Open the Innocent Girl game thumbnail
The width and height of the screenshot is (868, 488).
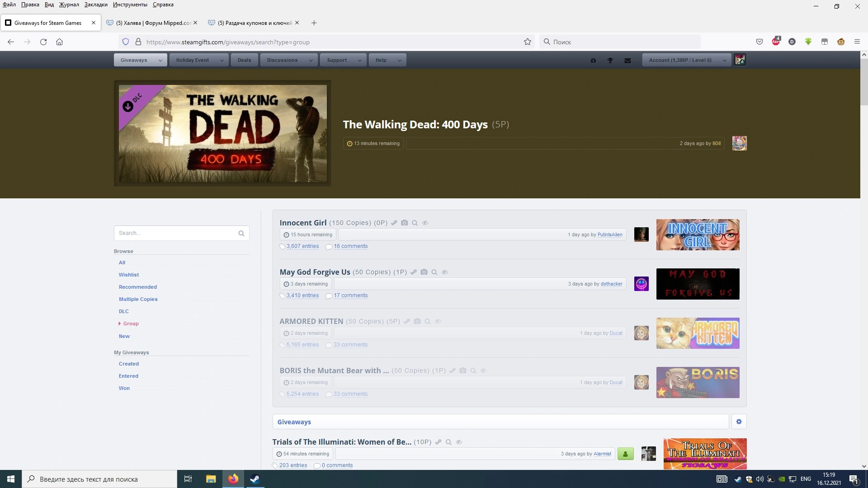tap(698, 235)
